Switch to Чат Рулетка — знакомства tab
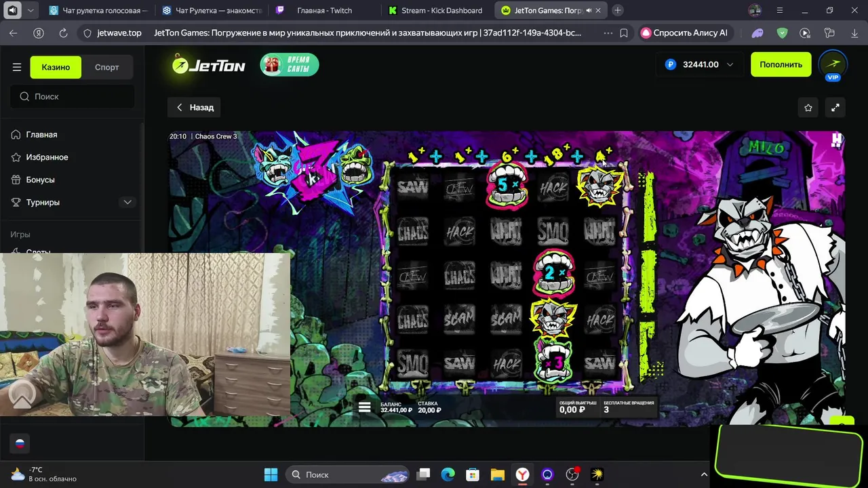This screenshot has height=488, width=868. click(x=212, y=11)
